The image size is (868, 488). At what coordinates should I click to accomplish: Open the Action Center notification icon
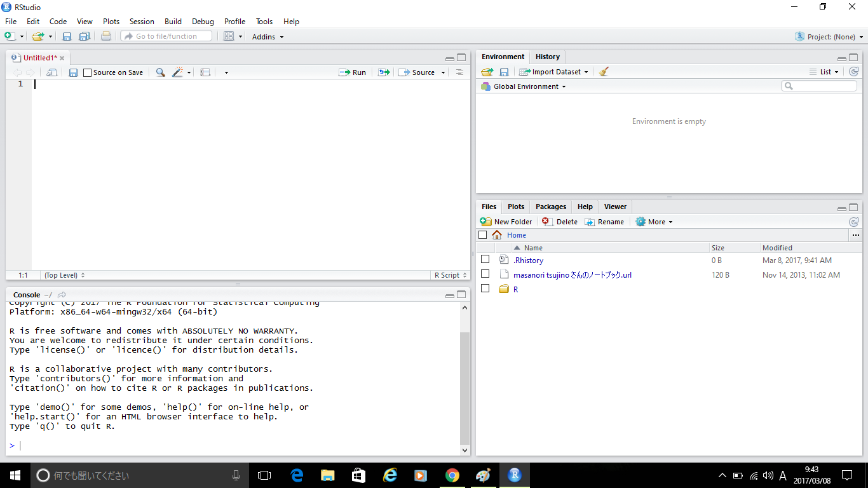click(x=847, y=475)
